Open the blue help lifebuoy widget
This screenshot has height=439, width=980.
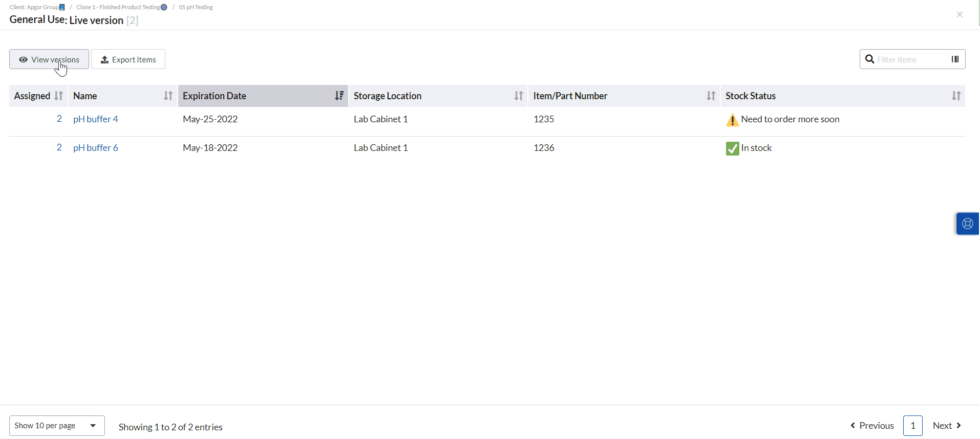pos(967,224)
